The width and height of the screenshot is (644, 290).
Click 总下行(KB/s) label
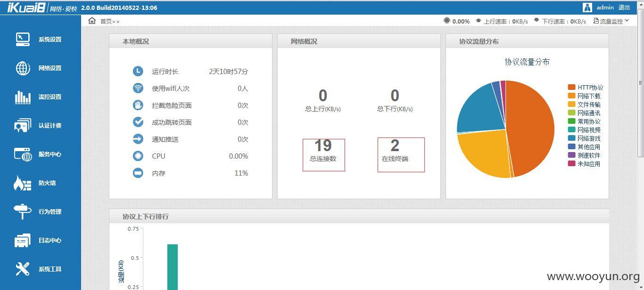coord(395,109)
